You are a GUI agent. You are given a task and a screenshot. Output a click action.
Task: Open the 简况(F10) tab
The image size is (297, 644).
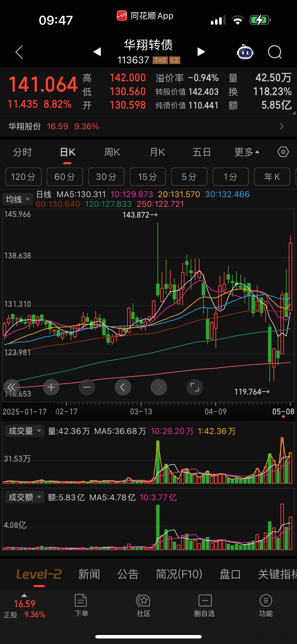pos(179,574)
